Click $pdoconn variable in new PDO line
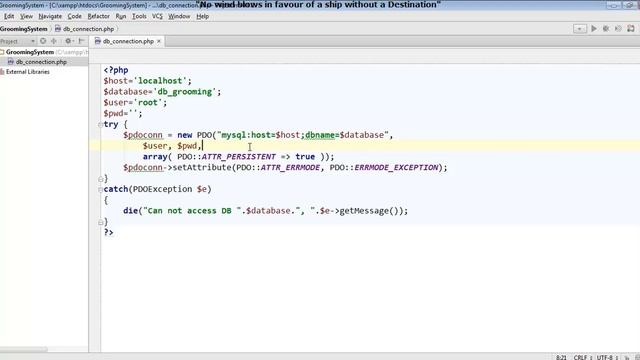Viewport: 640px width, 360px height. 143,135
